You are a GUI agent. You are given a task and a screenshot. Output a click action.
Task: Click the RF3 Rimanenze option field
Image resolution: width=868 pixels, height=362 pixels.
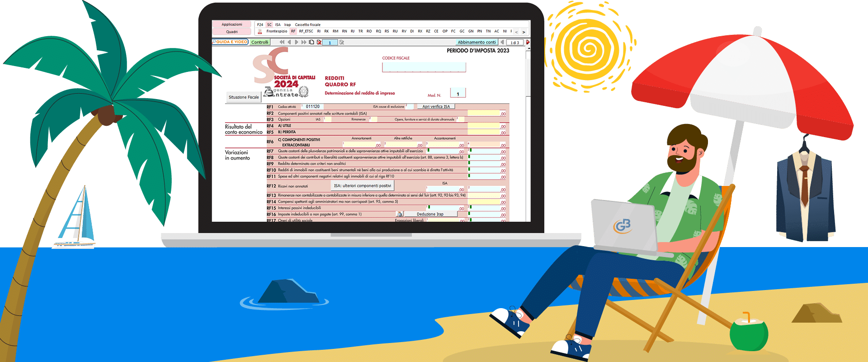click(373, 119)
